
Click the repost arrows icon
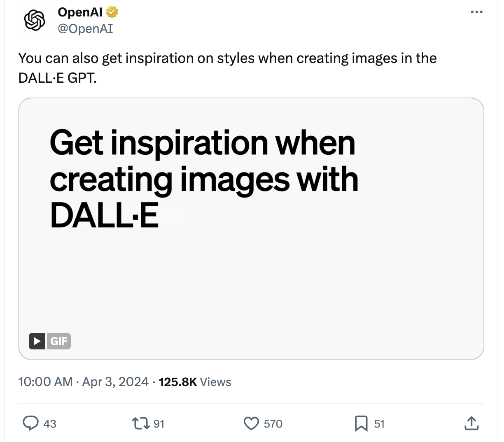pos(140,423)
